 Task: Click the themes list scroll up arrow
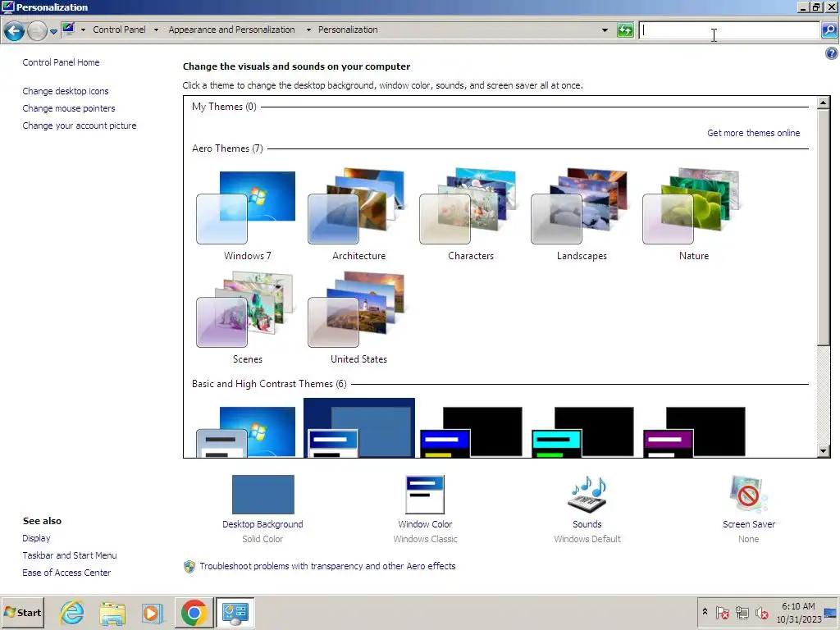(824, 103)
